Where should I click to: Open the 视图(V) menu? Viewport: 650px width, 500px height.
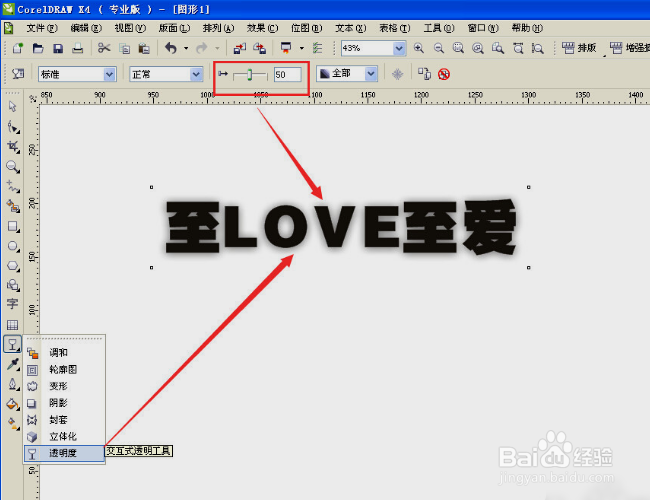[130, 28]
